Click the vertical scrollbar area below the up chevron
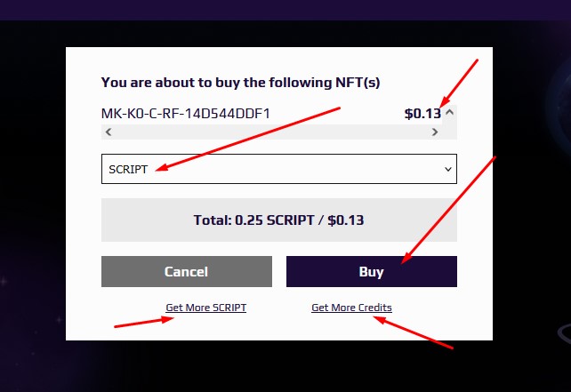 point(450,129)
